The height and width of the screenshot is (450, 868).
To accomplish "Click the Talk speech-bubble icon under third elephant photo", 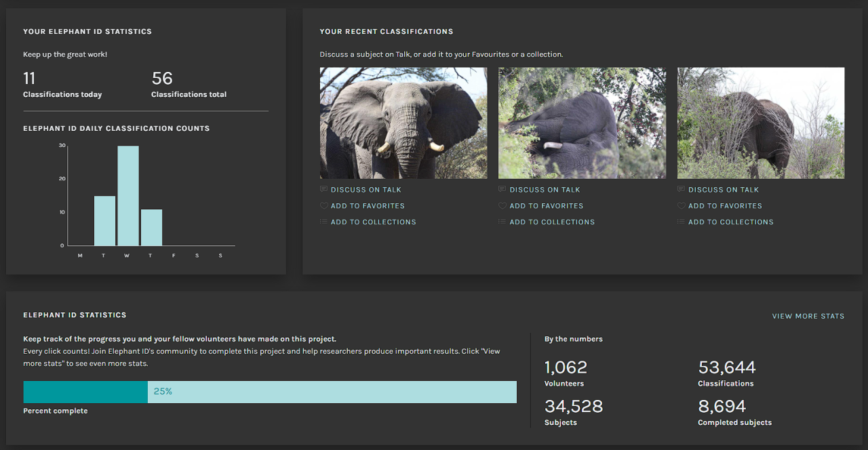I will point(682,190).
